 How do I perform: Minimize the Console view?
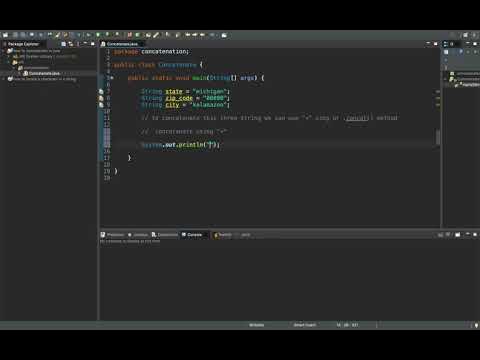pyautogui.click(x=468, y=235)
